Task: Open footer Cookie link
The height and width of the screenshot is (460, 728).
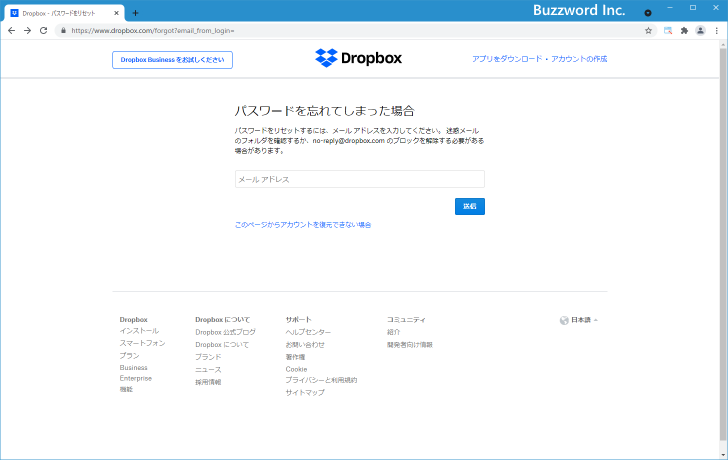Action: coord(296,369)
